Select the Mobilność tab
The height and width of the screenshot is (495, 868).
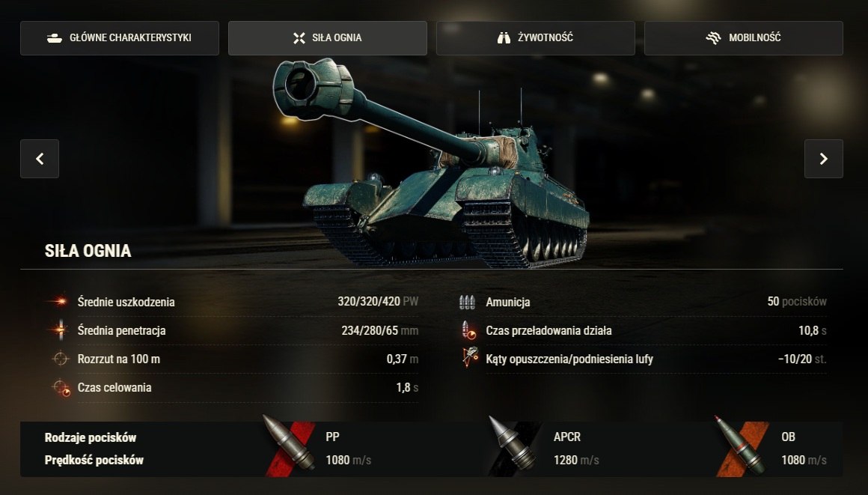(x=744, y=37)
